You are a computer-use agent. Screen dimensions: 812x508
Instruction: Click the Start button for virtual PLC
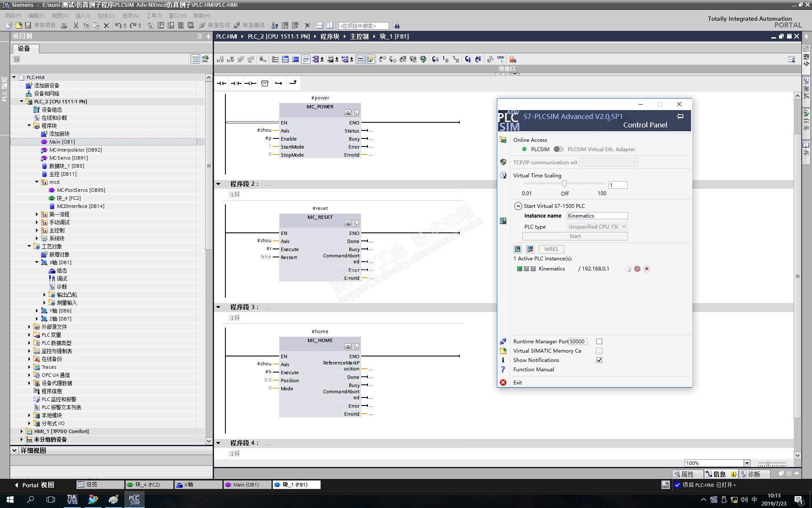575,236
